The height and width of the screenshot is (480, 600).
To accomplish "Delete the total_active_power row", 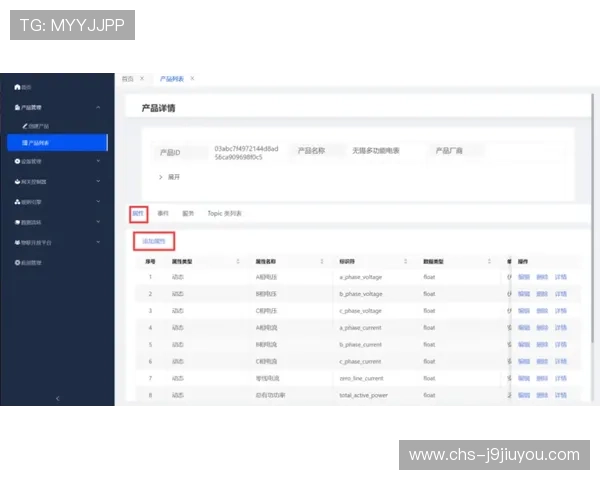I will [542, 395].
